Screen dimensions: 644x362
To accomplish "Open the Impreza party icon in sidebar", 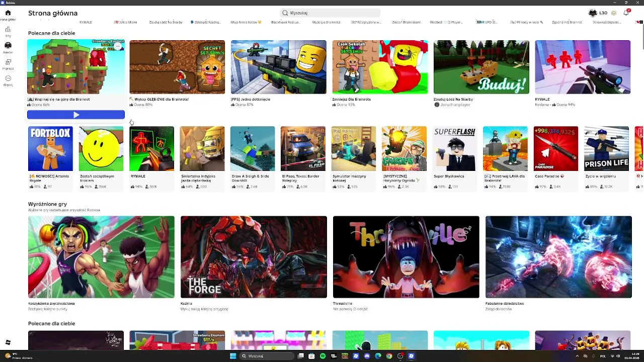I will pyautogui.click(x=8, y=62).
